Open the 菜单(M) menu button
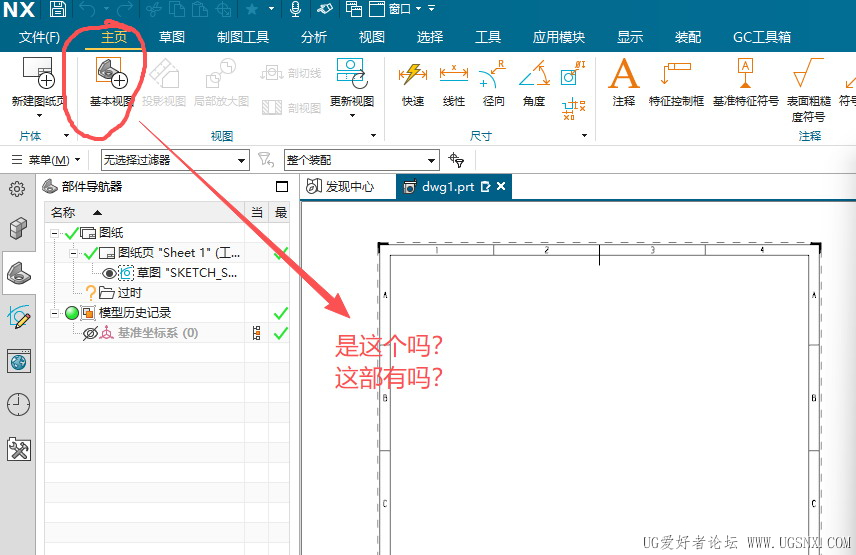This screenshot has height=555, width=856. pyautogui.click(x=46, y=160)
